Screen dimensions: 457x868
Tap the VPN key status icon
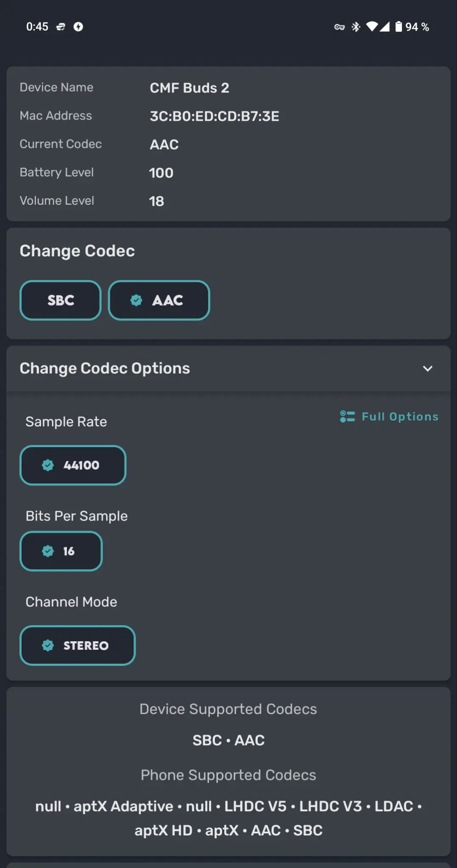point(339,27)
